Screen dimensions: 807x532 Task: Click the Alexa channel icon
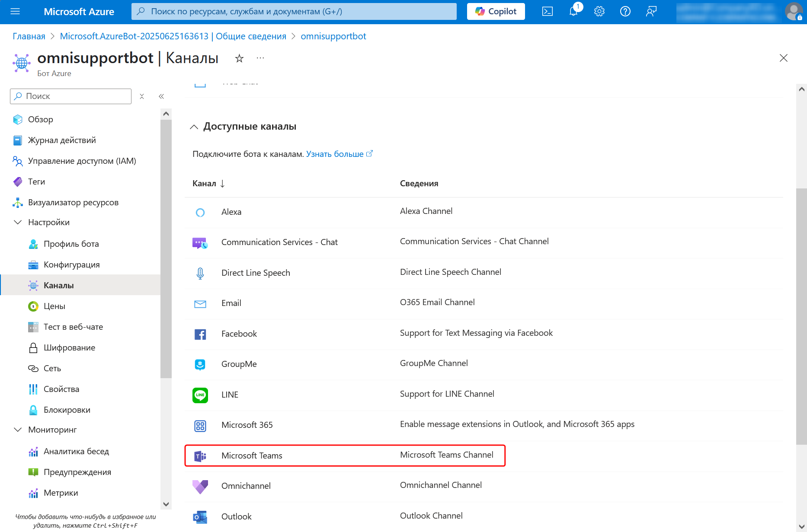200,212
